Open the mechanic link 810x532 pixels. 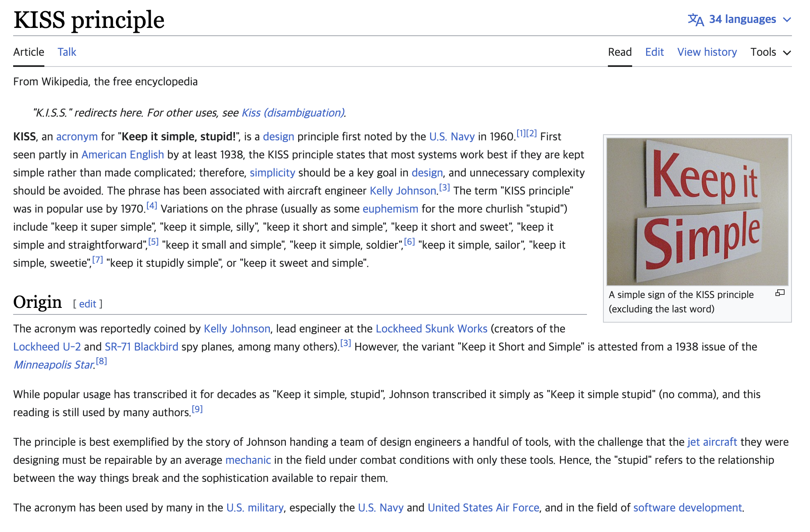click(248, 460)
